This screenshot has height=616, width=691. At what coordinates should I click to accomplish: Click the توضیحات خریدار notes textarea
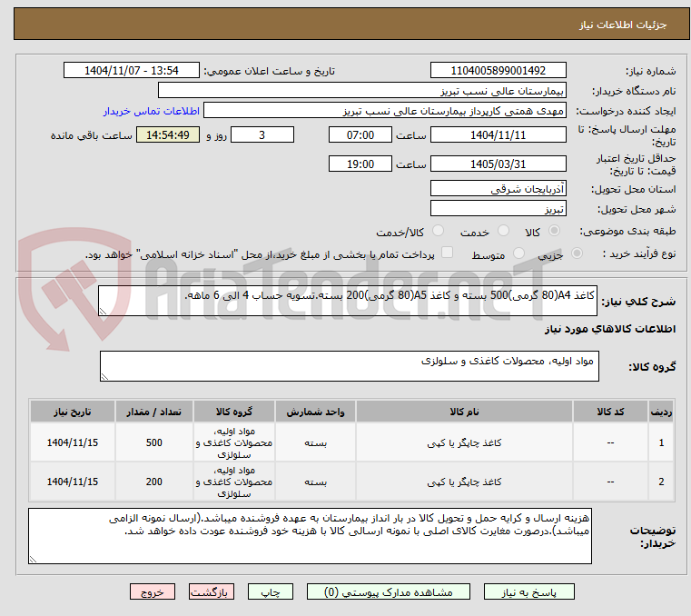(x=310, y=536)
